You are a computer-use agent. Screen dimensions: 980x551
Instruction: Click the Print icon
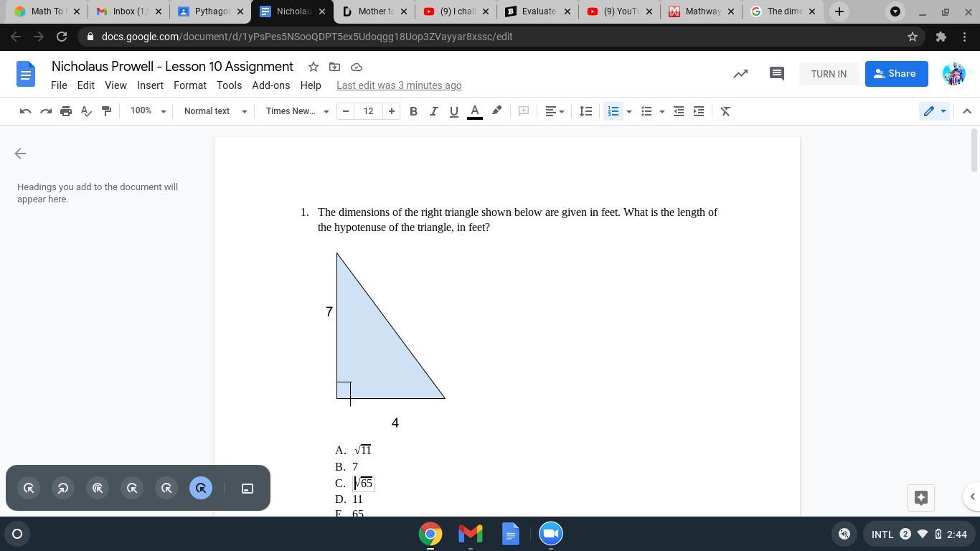pos(66,111)
